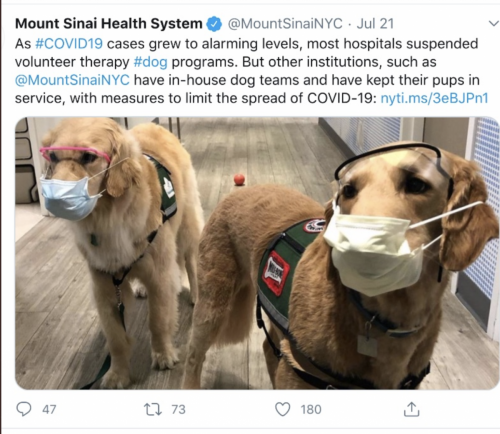Open Mount Sinai Health System profile name
500x434 pixels.
coord(109,24)
